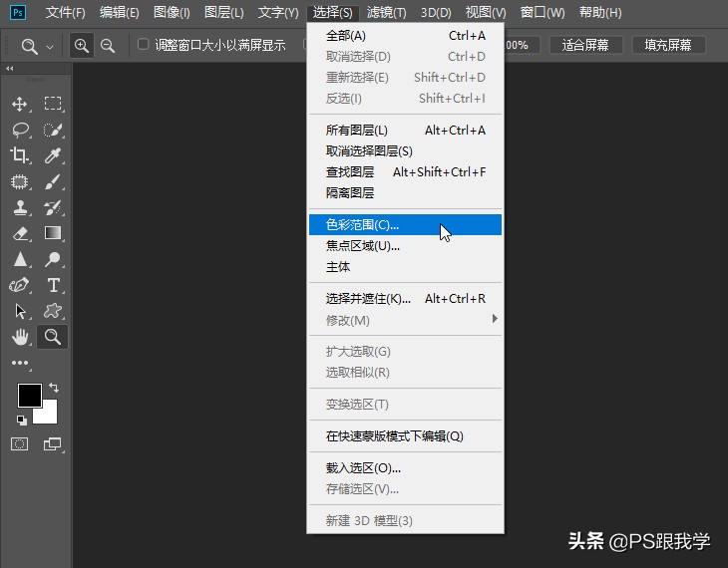This screenshot has height=568, width=728.
Task: Select the Lasso tool
Action: [20, 130]
